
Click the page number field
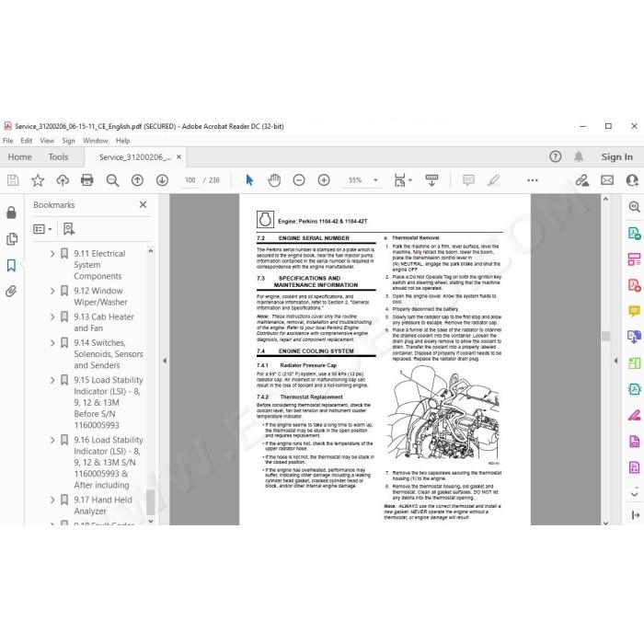[x=190, y=180]
